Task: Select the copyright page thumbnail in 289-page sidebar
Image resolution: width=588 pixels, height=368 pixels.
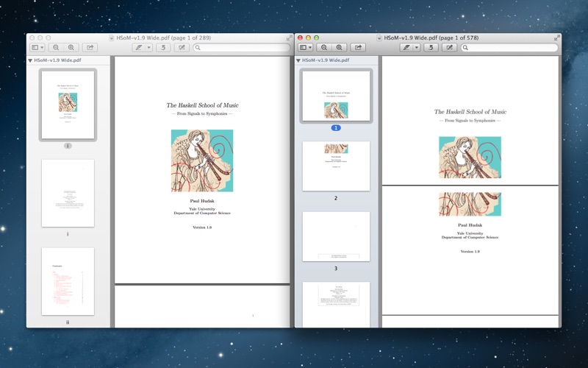Action: pos(68,193)
